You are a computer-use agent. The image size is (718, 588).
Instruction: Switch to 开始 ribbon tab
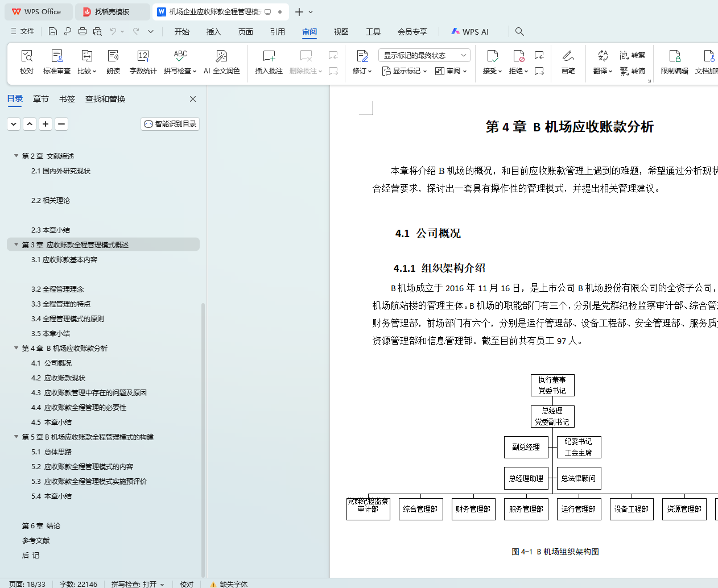coord(182,32)
